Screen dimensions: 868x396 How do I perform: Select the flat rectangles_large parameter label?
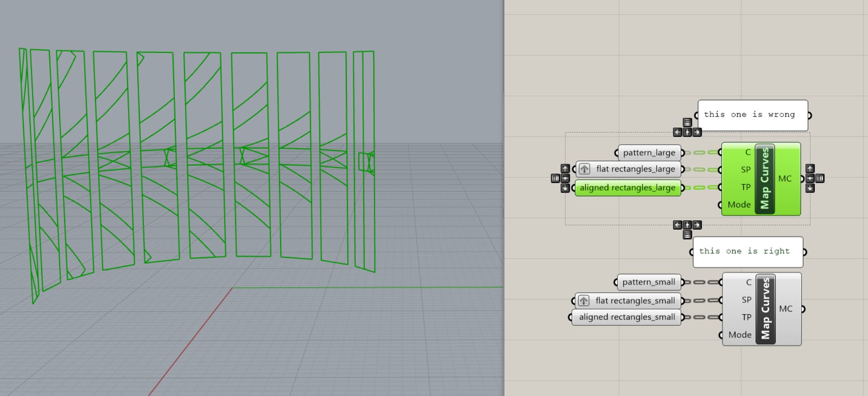click(x=635, y=169)
